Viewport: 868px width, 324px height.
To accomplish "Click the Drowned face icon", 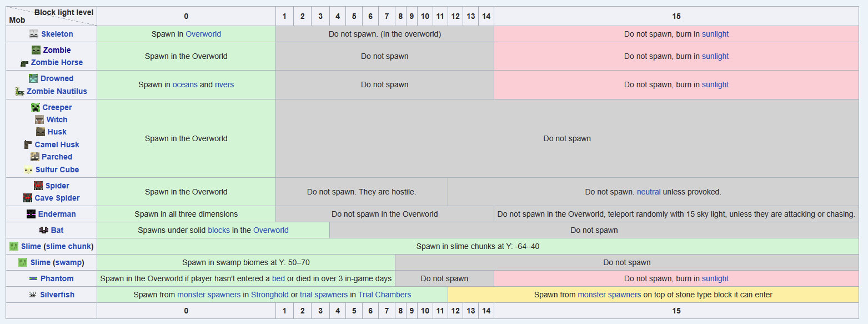I will pyautogui.click(x=33, y=78).
